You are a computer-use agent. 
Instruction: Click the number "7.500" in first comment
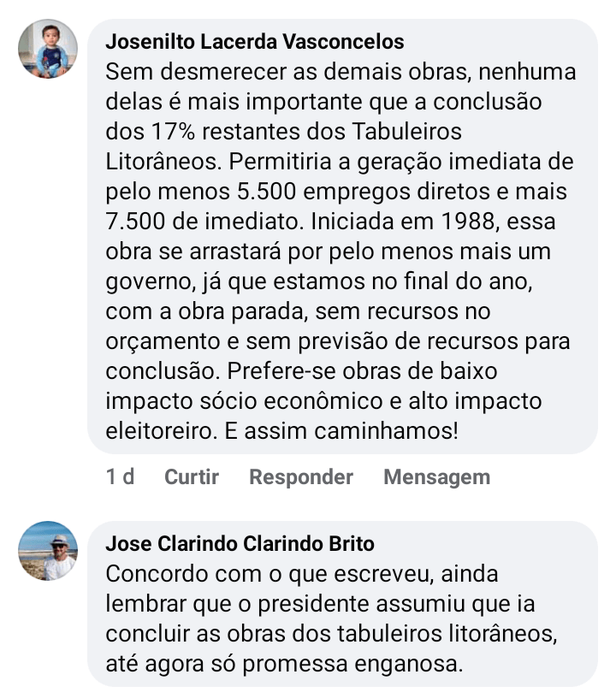pos(137,222)
